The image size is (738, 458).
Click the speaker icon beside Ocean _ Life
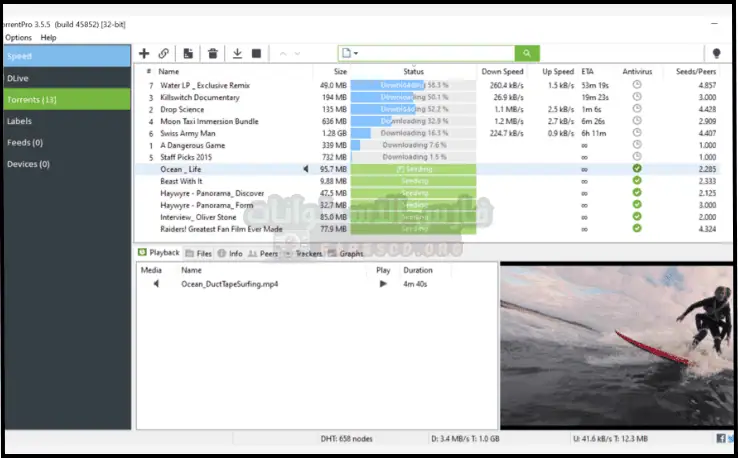(305, 169)
